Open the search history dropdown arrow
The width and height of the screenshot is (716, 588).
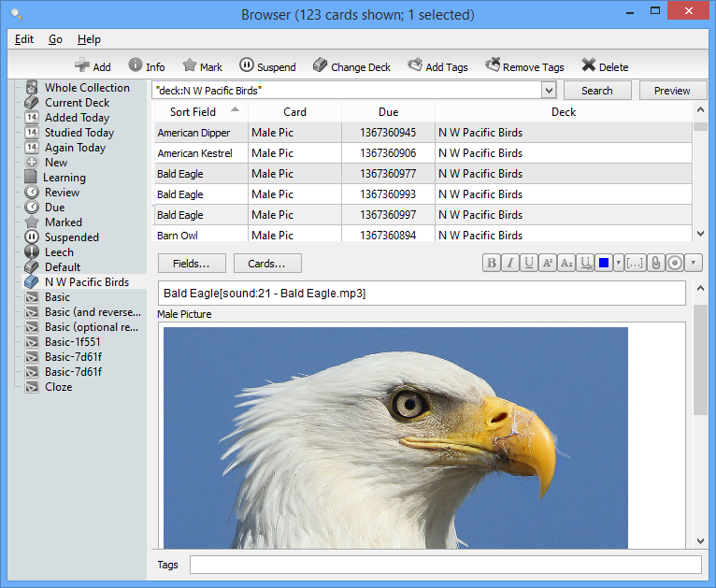pos(549,91)
